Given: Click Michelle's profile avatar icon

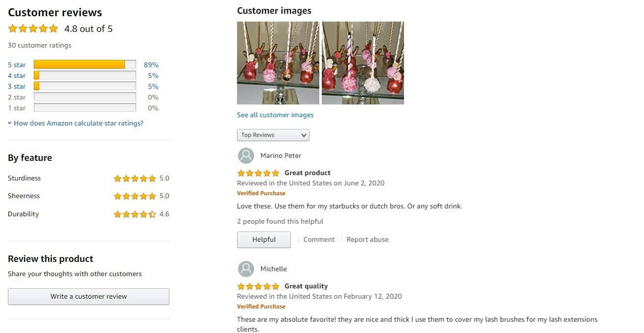Looking at the screenshot, I should [246, 269].
